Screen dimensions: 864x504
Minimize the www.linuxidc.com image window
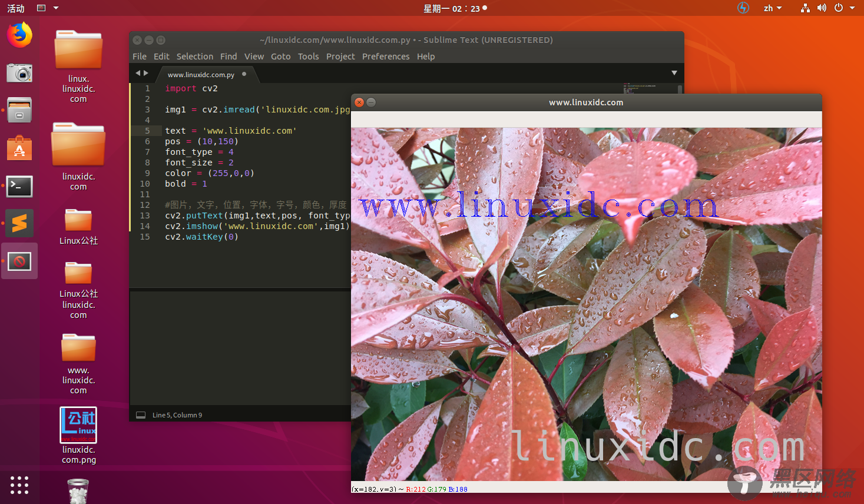(x=371, y=102)
